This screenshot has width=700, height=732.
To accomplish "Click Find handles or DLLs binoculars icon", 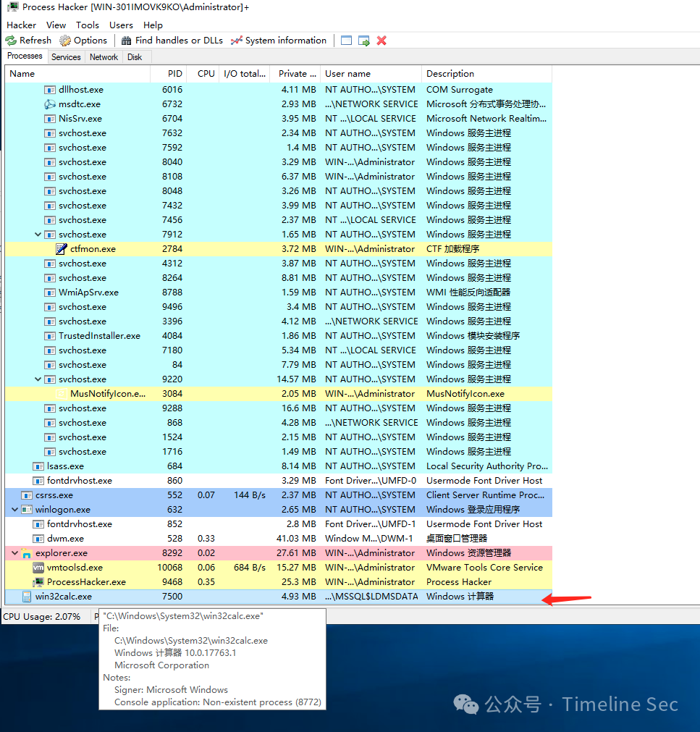I will tap(126, 41).
